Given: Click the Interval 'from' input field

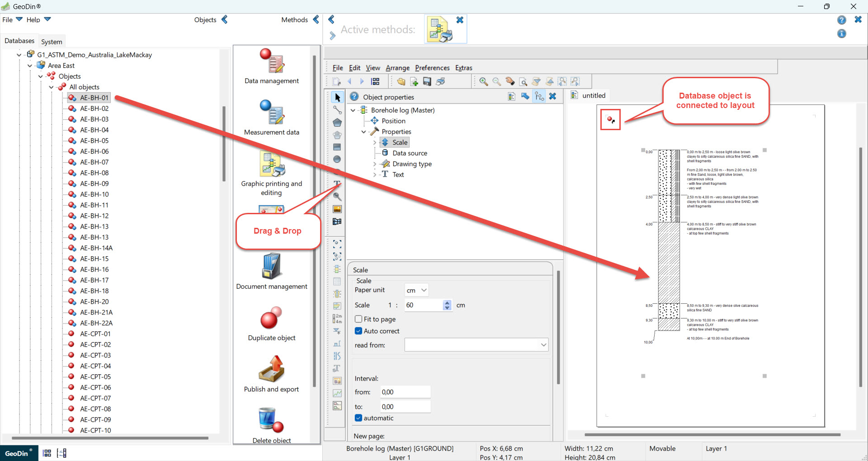Looking at the screenshot, I should (x=405, y=392).
